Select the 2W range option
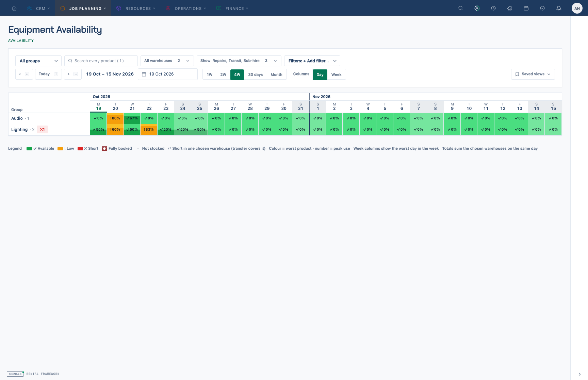 [x=223, y=75]
